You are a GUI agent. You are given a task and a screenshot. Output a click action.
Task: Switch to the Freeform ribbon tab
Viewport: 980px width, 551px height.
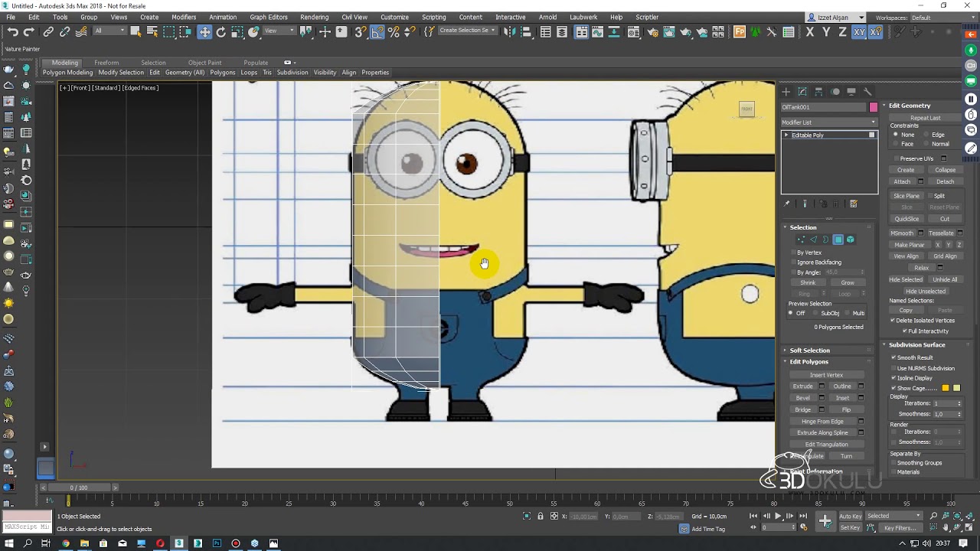[x=106, y=63]
